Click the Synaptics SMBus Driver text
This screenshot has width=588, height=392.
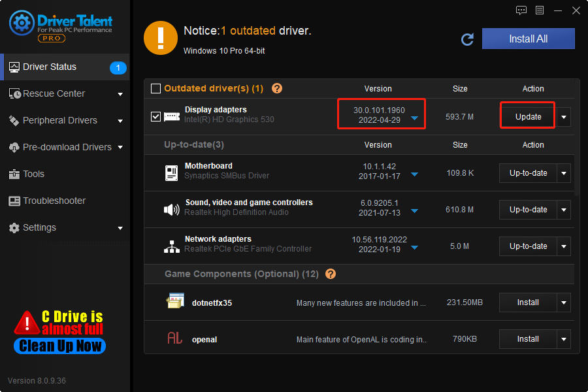[227, 176]
